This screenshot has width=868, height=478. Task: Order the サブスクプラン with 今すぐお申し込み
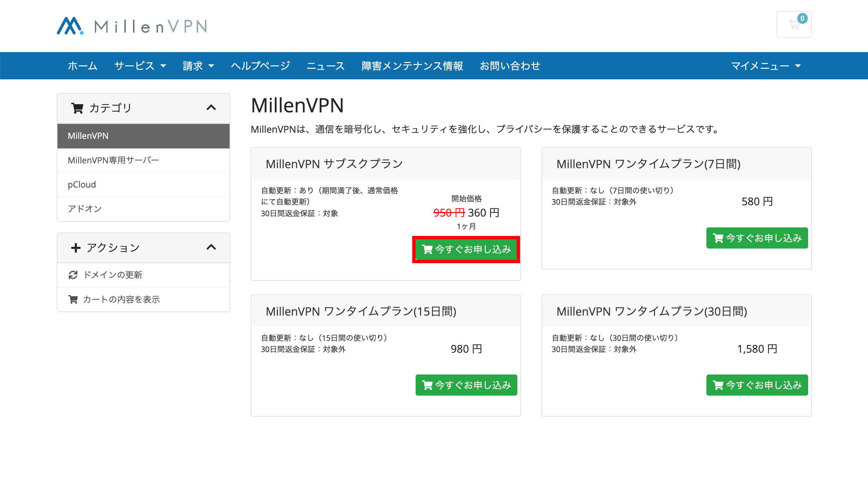pos(466,250)
